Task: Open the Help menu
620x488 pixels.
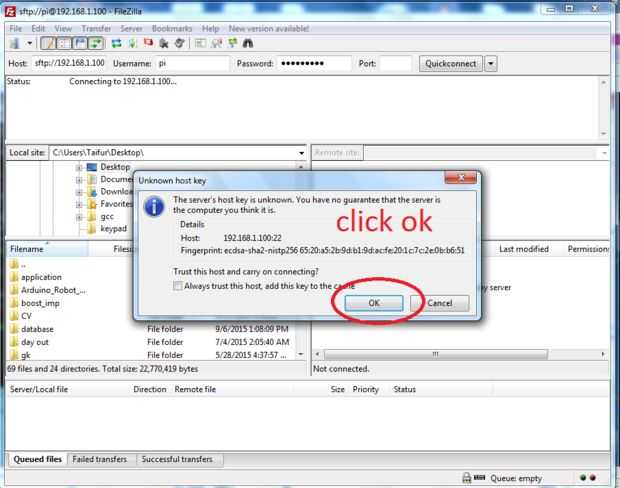Action: pos(210,28)
